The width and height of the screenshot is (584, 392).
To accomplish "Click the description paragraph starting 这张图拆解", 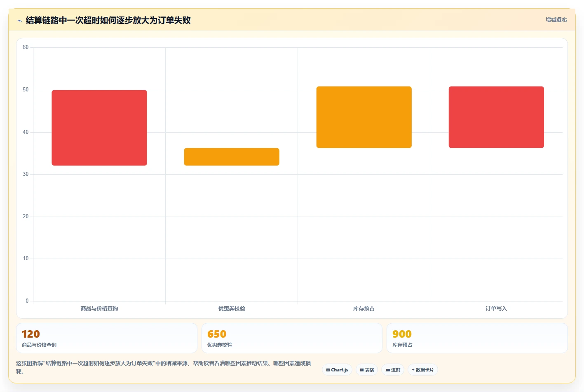I will pyautogui.click(x=164, y=367).
